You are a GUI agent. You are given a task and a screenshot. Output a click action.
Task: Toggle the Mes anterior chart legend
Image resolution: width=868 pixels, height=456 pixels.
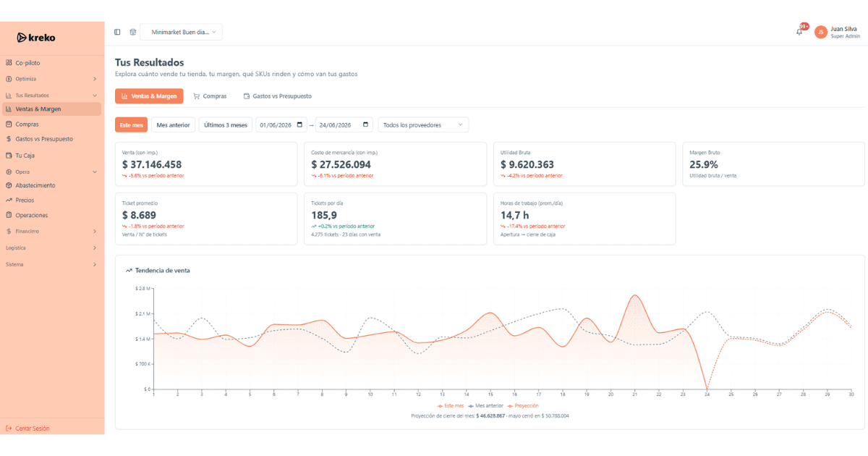click(486, 406)
